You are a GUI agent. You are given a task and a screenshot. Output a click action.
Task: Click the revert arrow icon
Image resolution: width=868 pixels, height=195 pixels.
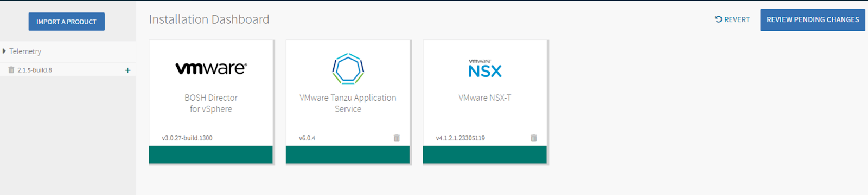pos(718,19)
